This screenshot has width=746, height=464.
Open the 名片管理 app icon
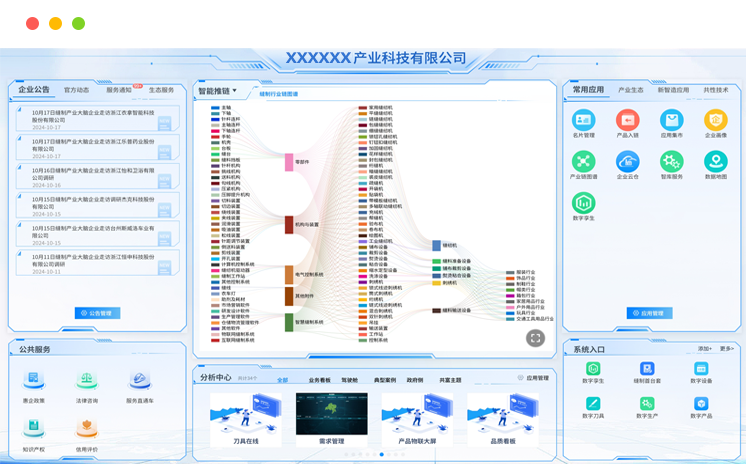[583, 120]
